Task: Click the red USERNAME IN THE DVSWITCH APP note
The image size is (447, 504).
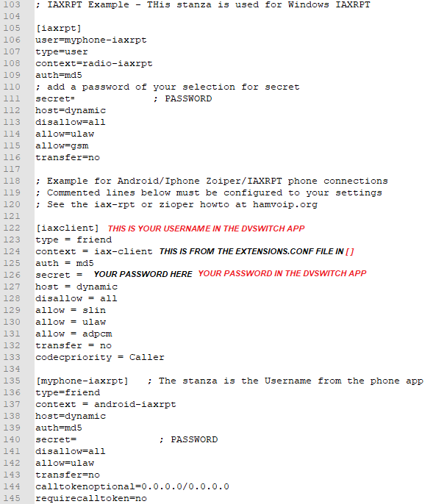Action: pos(206,228)
